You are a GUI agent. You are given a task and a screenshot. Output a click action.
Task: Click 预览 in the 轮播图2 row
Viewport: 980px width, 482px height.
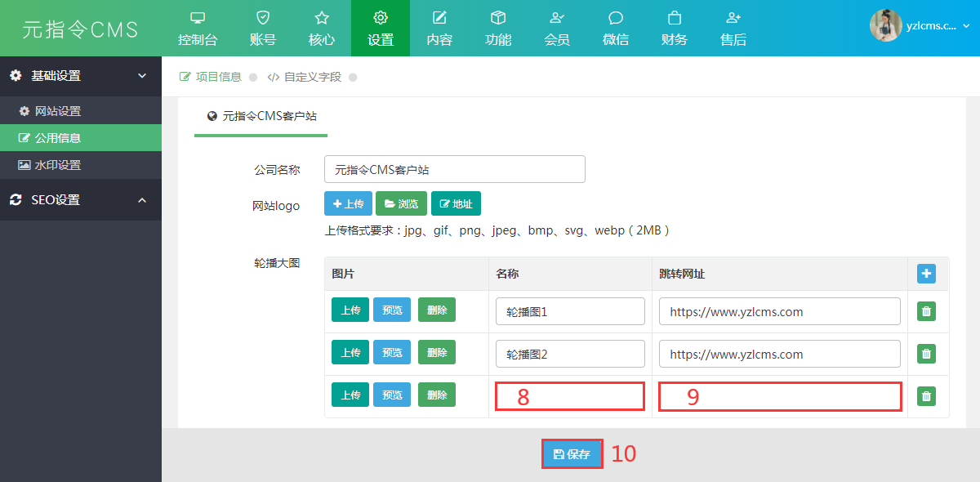pos(392,352)
